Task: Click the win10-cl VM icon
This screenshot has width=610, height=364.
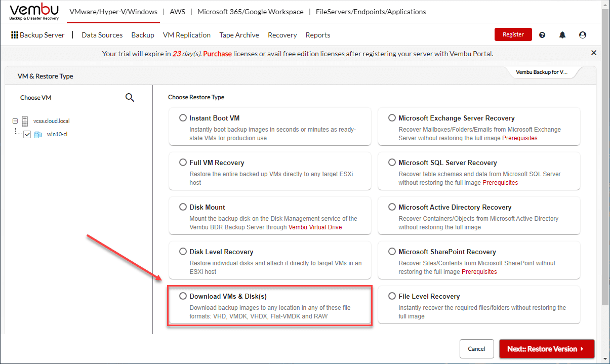Action: point(37,135)
